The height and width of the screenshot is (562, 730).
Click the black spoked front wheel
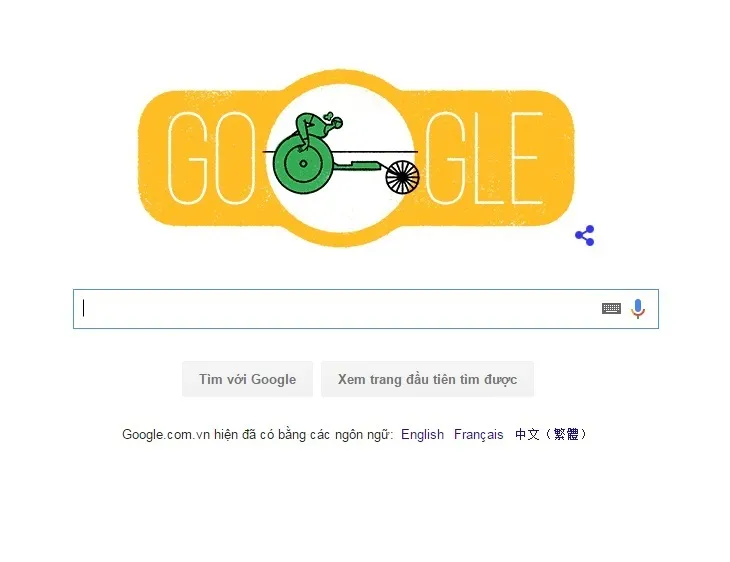(402, 177)
